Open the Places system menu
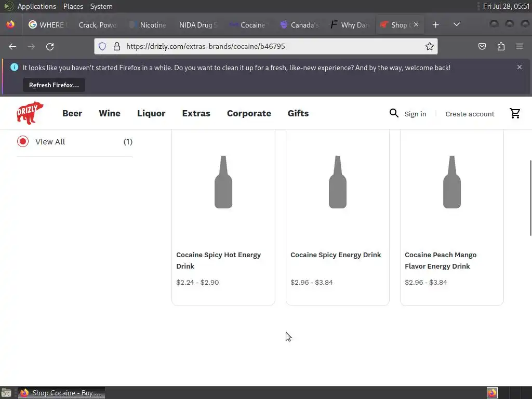Image resolution: width=532 pixels, height=399 pixels. (x=73, y=6)
